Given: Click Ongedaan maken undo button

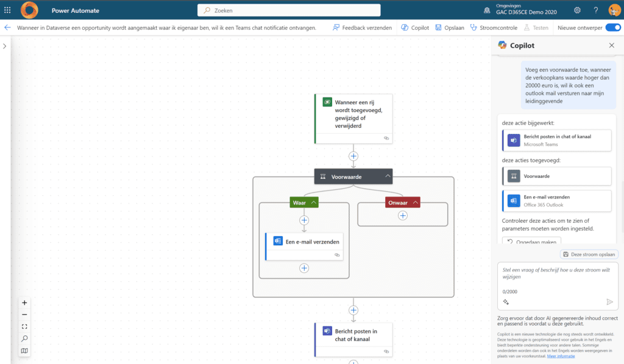Looking at the screenshot, I should point(531,241).
